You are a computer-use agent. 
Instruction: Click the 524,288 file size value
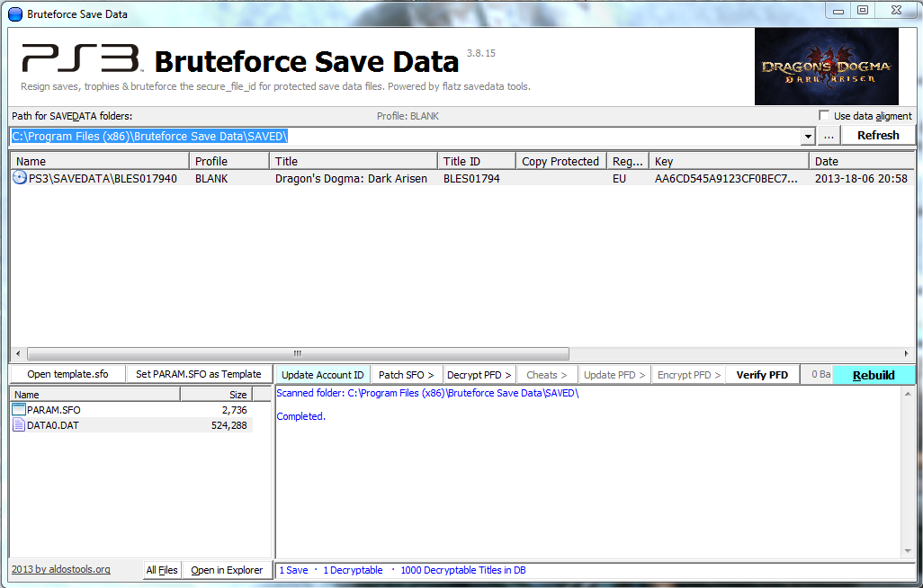tap(229, 425)
